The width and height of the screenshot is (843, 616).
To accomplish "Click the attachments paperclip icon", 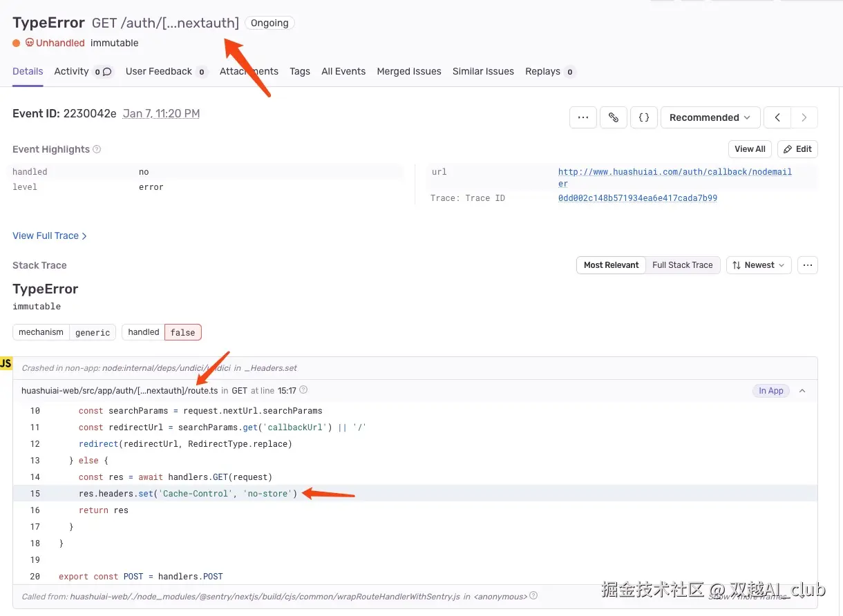I will [x=614, y=117].
